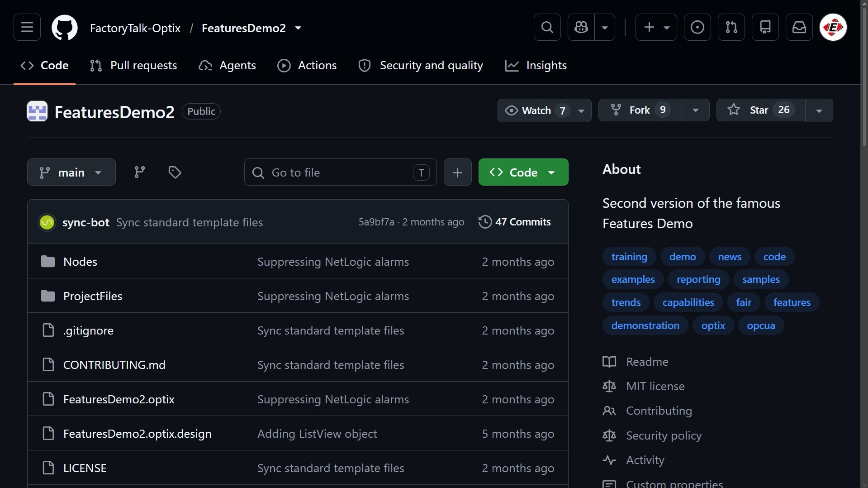Open the hamburger navigation menu

tap(27, 28)
